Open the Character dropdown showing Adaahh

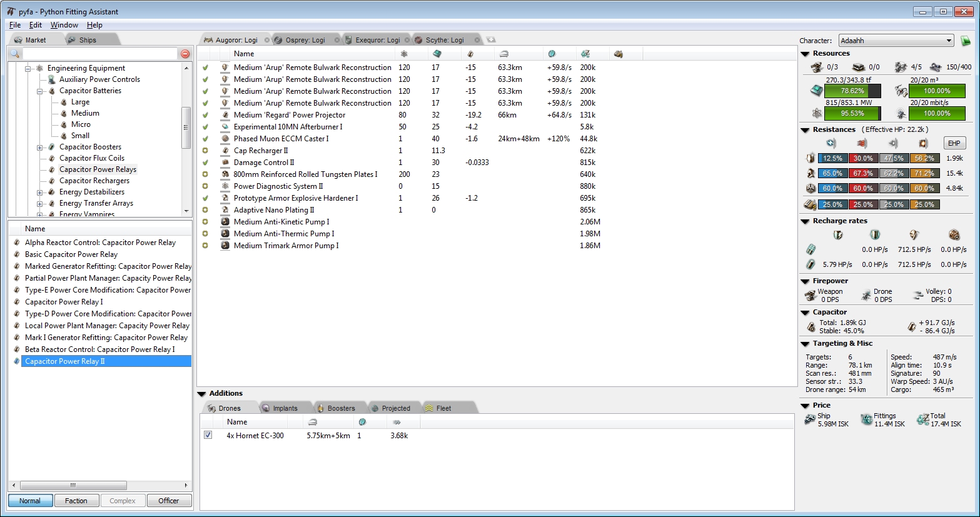pos(896,41)
